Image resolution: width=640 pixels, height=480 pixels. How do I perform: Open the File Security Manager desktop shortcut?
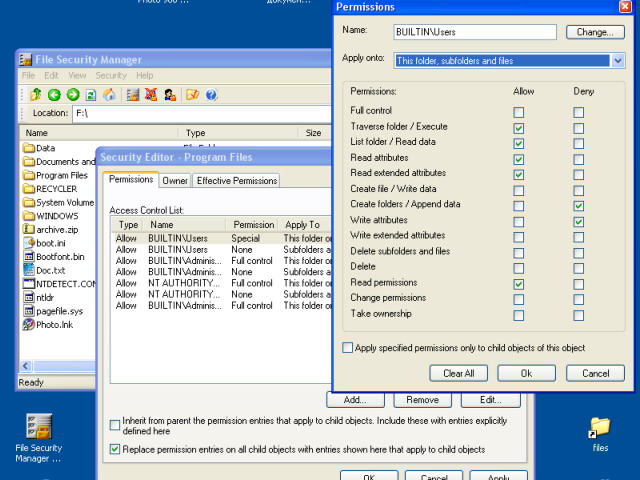38,428
